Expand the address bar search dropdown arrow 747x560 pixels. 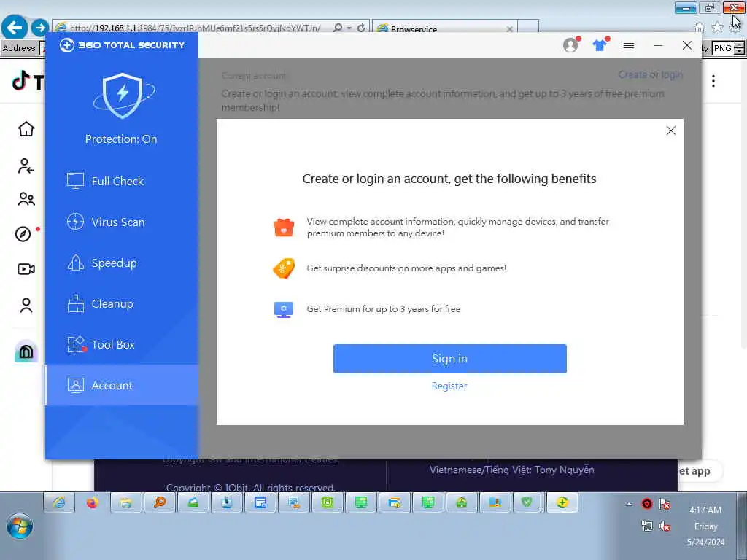(x=349, y=28)
